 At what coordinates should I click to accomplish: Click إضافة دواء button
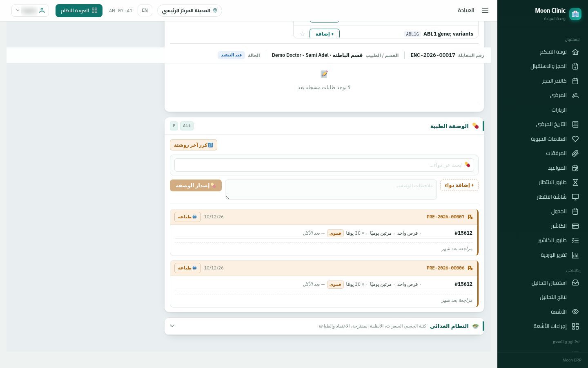(459, 185)
